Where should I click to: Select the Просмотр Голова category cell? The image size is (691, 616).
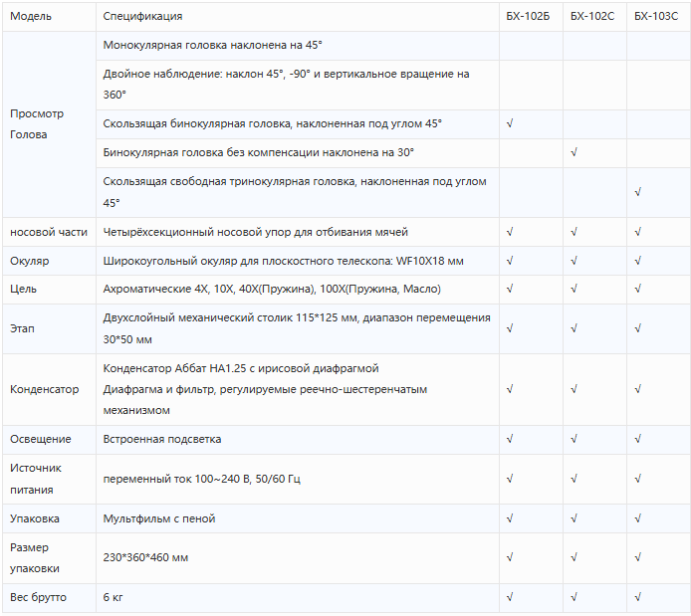pos(49,124)
